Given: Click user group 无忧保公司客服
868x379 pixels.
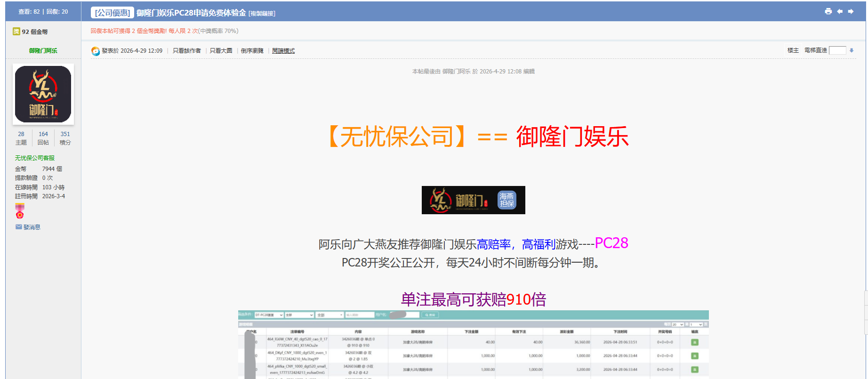Looking at the screenshot, I should tap(35, 158).
